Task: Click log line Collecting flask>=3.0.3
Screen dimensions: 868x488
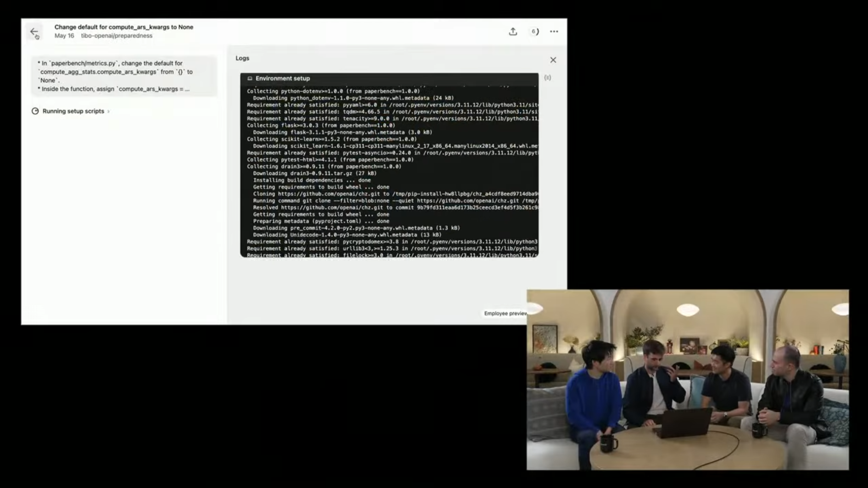Action: pos(321,125)
